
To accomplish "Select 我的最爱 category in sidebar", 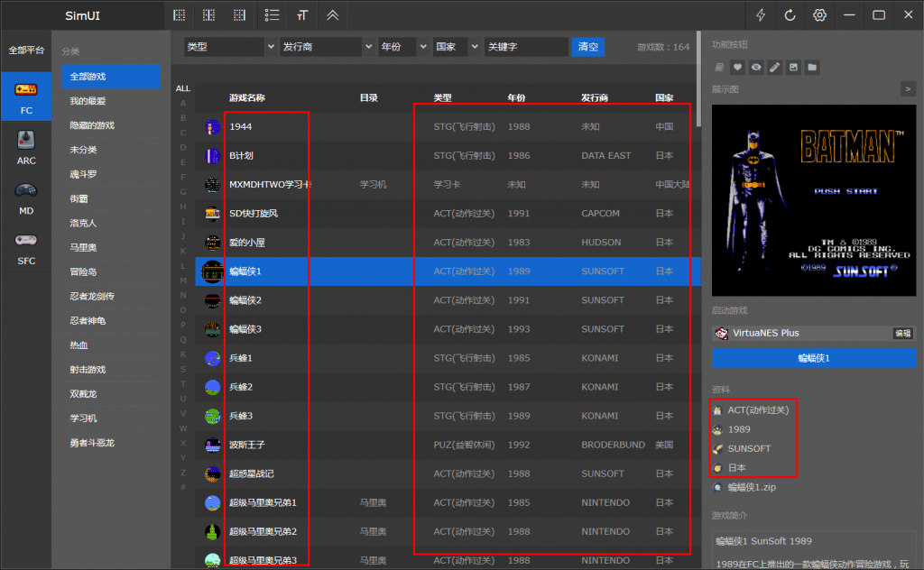I will point(88,101).
